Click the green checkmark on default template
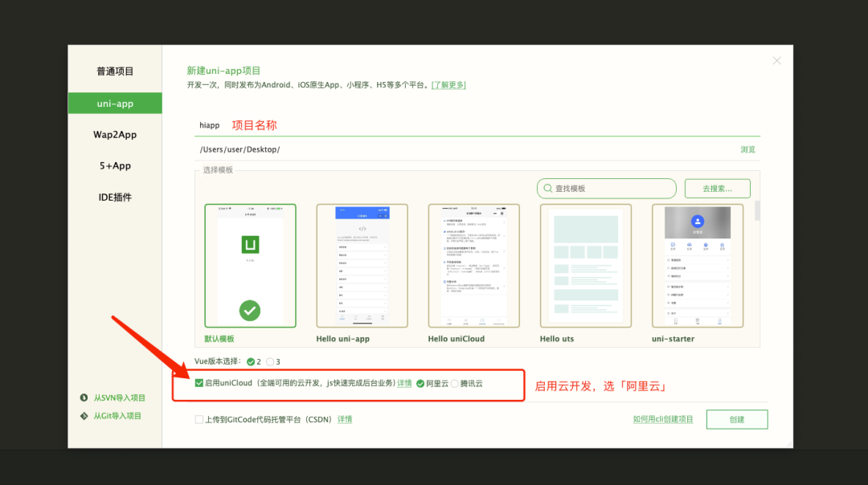This screenshot has width=868, height=485. (x=250, y=311)
